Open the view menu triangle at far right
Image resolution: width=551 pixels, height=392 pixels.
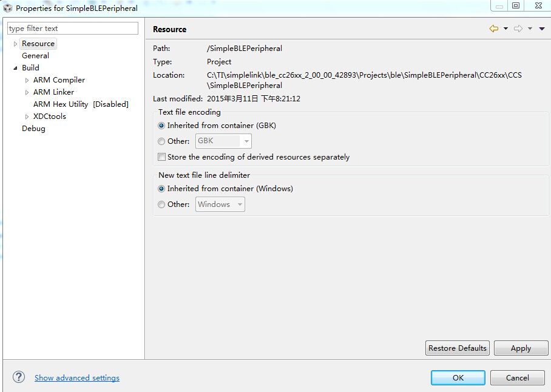click(x=542, y=29)
